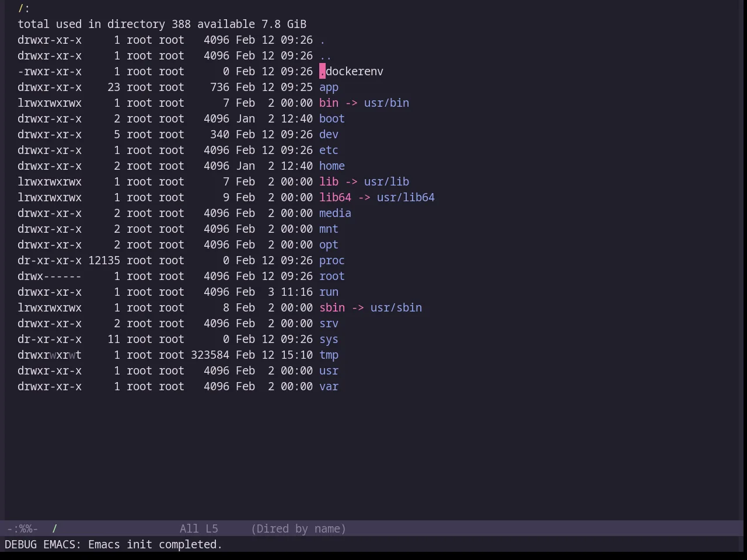Open the var directory
Image resolution: width=747 pixels, height=560 pixels.
[x=329, y=387]
